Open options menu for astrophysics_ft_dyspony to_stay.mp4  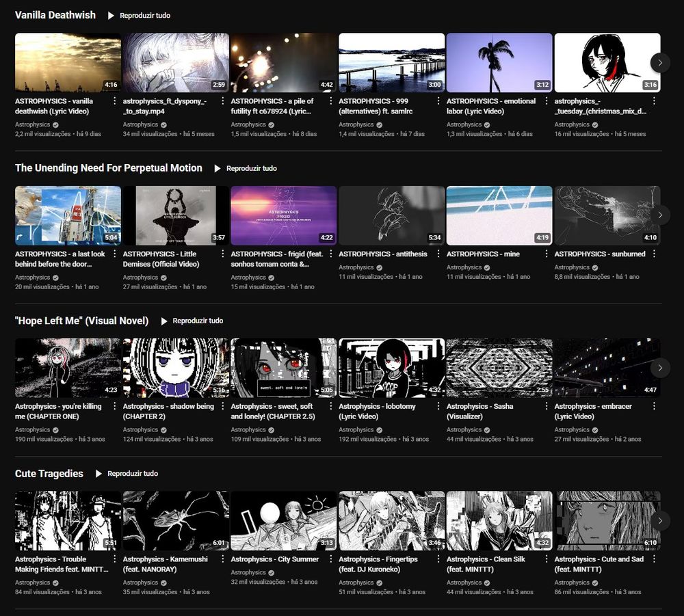[x=222, y=101]
